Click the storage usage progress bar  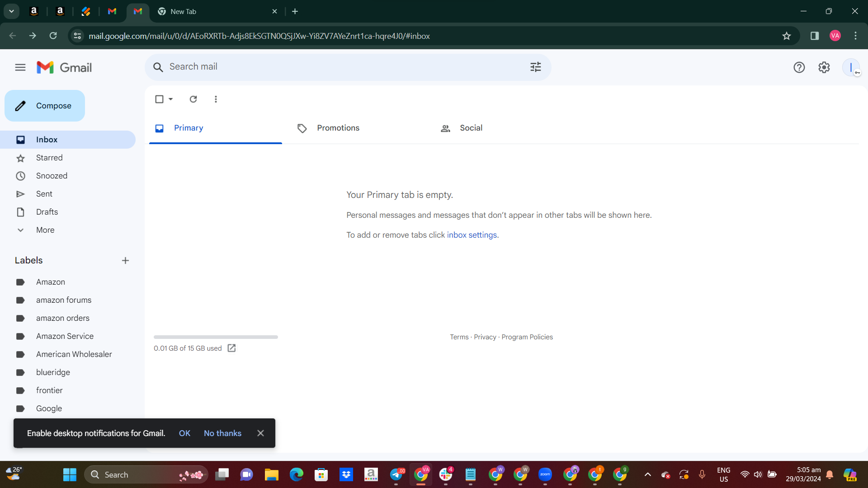coord(216,337)
